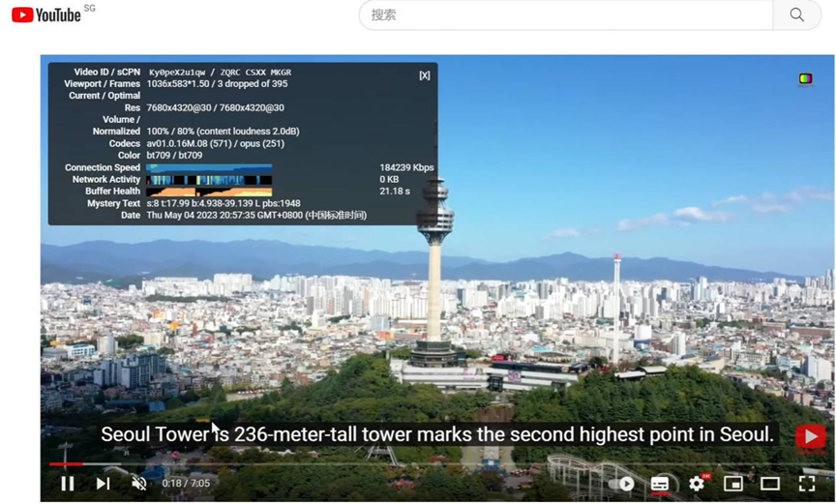Click the red channel watermark on the video
The height and width of the screenshot is (504, 836).
tap(810, 436)
